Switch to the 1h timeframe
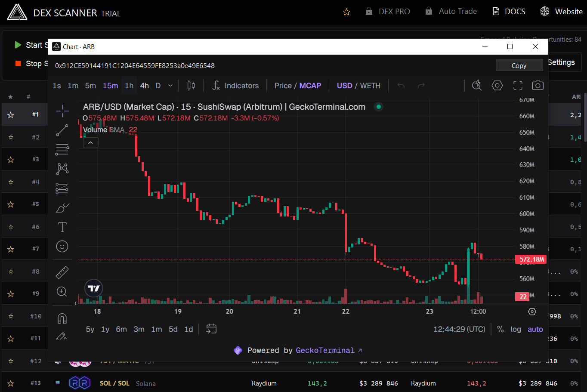The width and height of the screenshot is (587, 392). click(x=129, y=86)
